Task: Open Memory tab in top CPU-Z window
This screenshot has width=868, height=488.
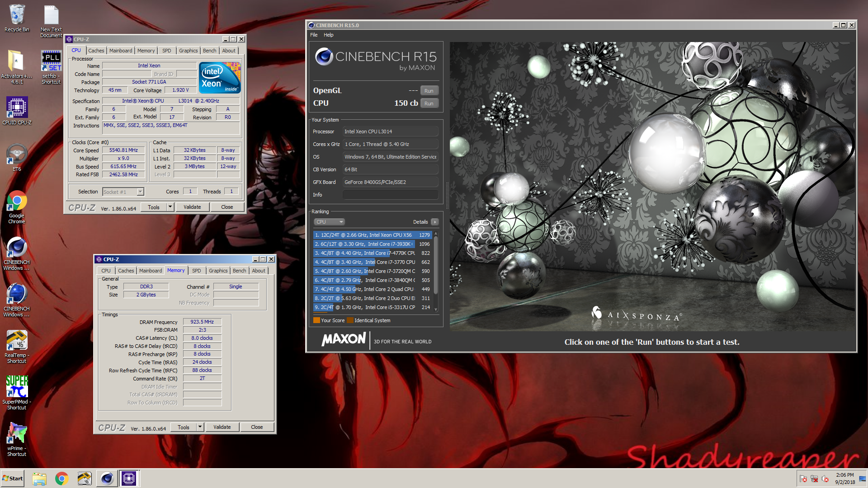Action: [146, 51]
